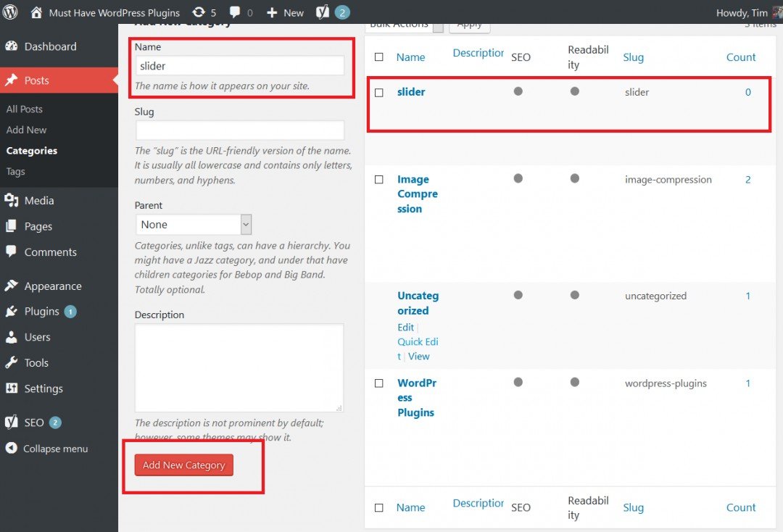Click count 2 for Image Compression

[748, 180]
